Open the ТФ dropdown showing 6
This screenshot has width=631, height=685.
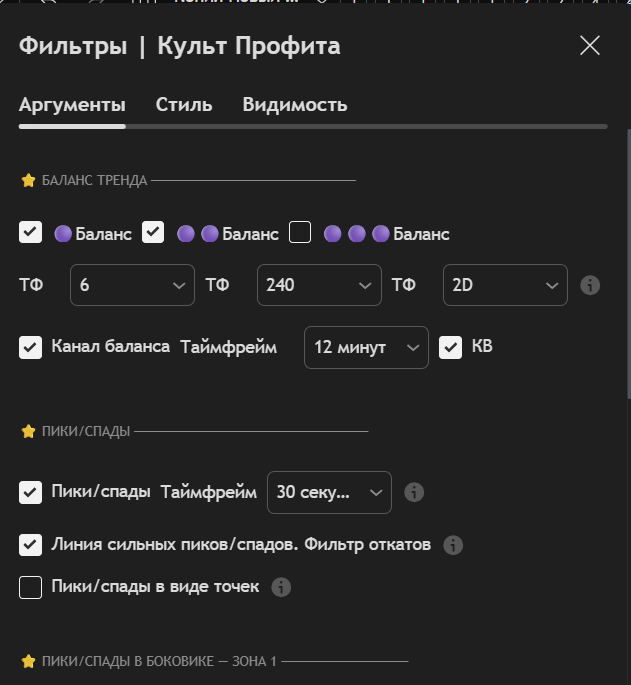tap(132, 285)
